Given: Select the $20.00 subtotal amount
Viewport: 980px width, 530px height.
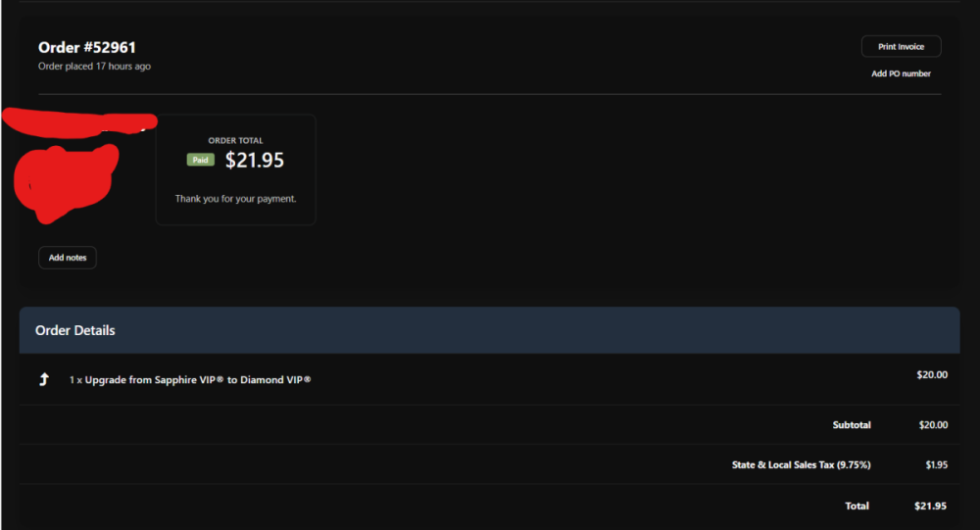Looking at the screenshot, I should pyautogui.click(x=932, y=425).
